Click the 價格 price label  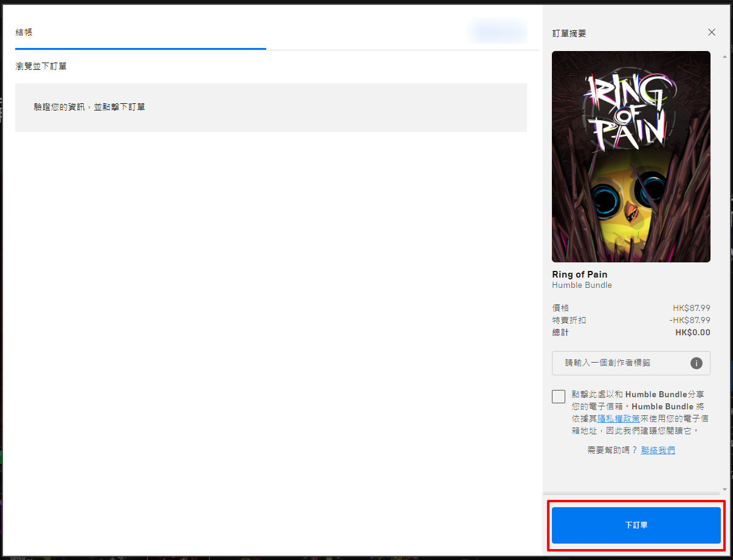click(x=560, y=308)
